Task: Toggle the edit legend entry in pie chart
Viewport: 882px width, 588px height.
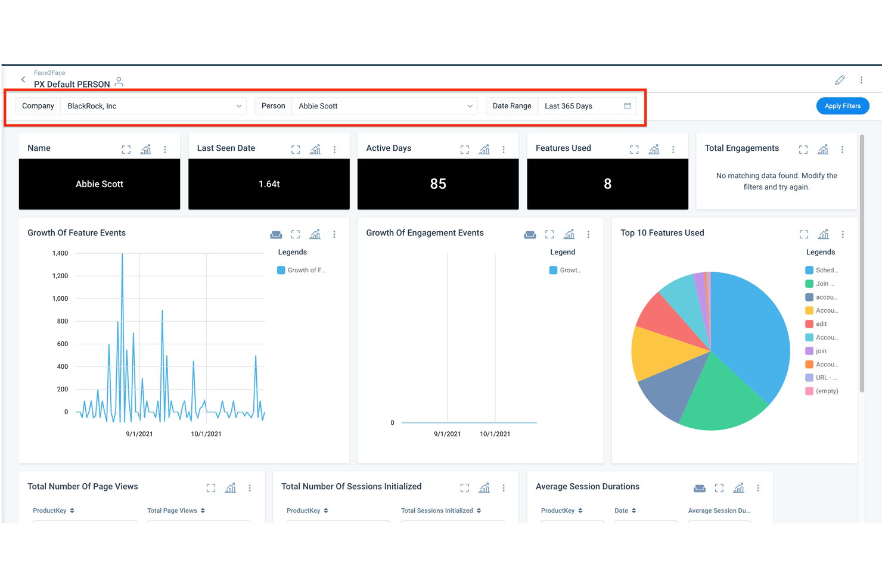Action: click(816, 324)
